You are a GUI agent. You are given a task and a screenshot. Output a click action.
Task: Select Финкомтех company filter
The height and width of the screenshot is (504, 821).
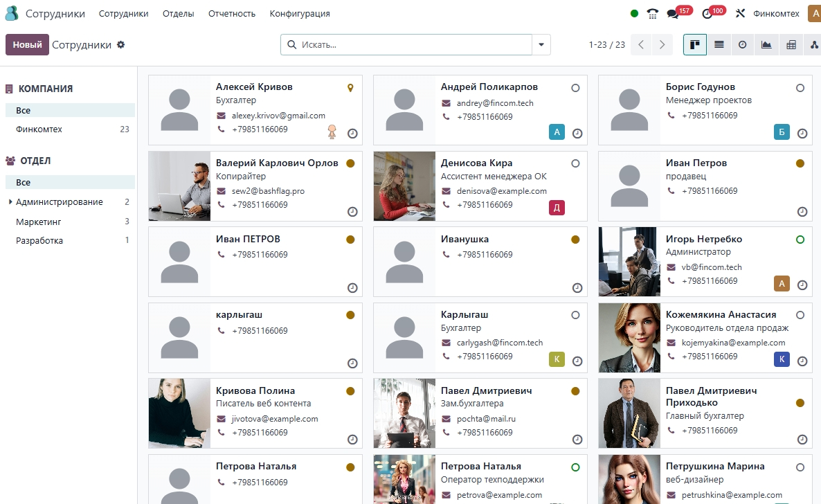[39, 129]
